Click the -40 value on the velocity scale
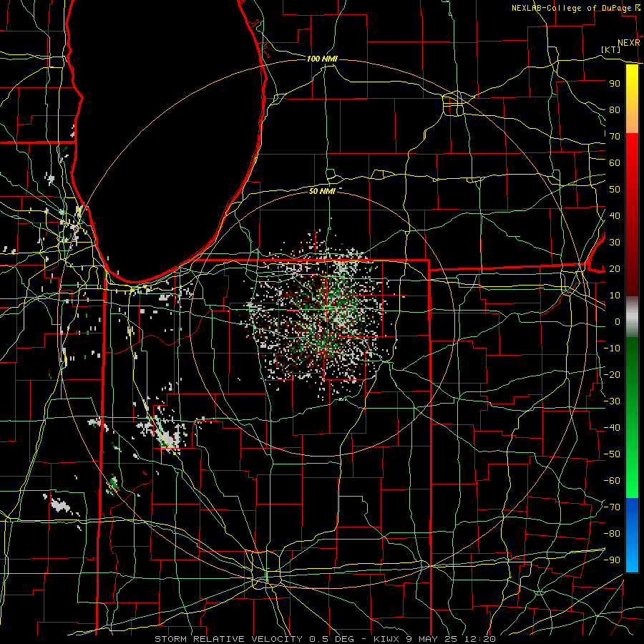 (x=612, y=428)
